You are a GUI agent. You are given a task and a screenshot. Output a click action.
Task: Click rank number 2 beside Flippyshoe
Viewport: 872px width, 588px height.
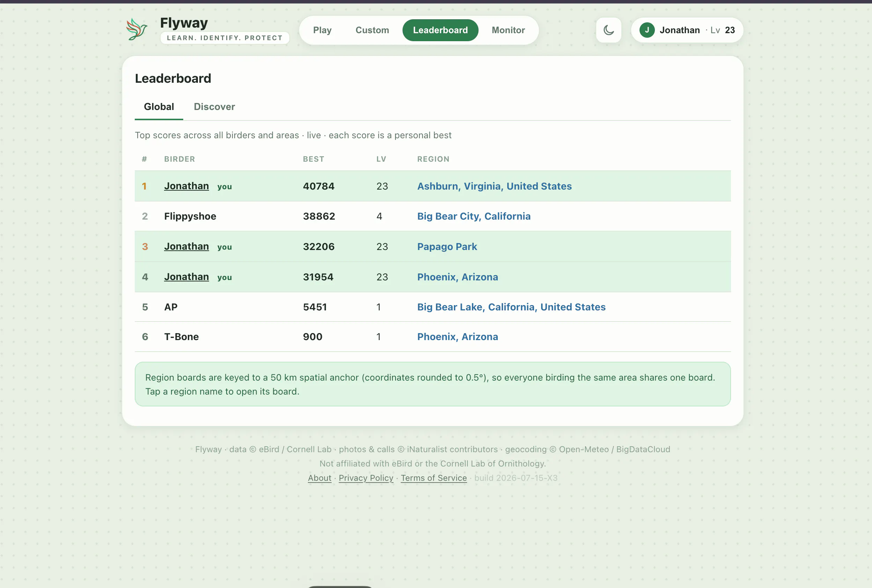click(x=145, y=216)
